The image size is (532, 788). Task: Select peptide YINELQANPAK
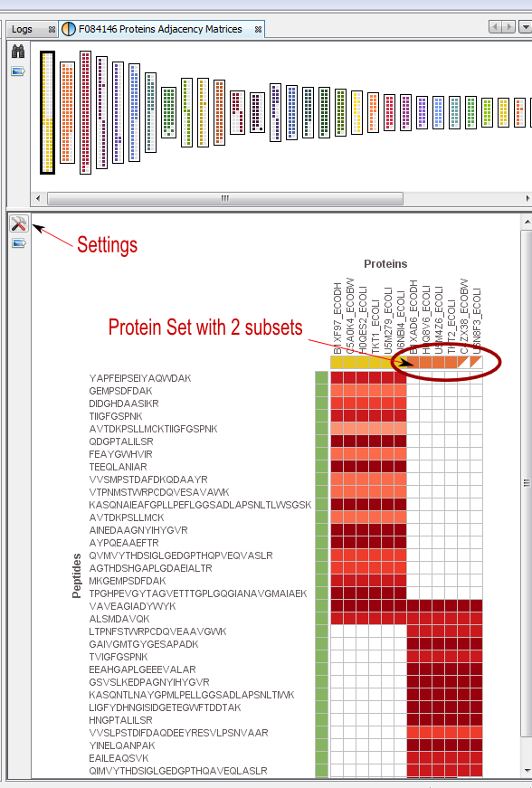coord(122,745)
